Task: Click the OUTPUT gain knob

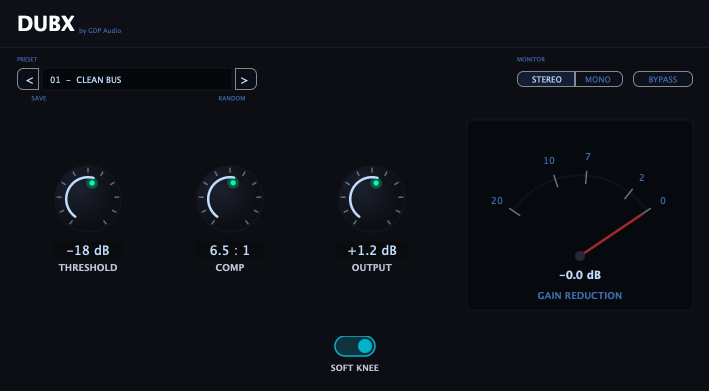Action: tap(372, 198)
